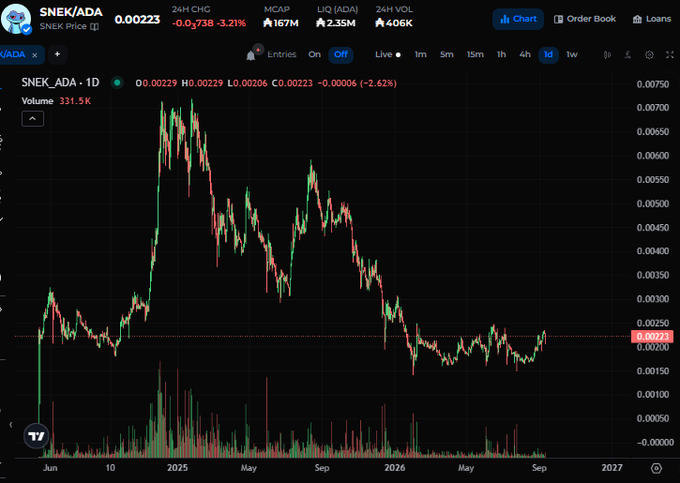Image resolution: width=680 pixels, height=483 pixels.
Task: Click the legend open value O0.00229
Action: (x=156, y=83)
